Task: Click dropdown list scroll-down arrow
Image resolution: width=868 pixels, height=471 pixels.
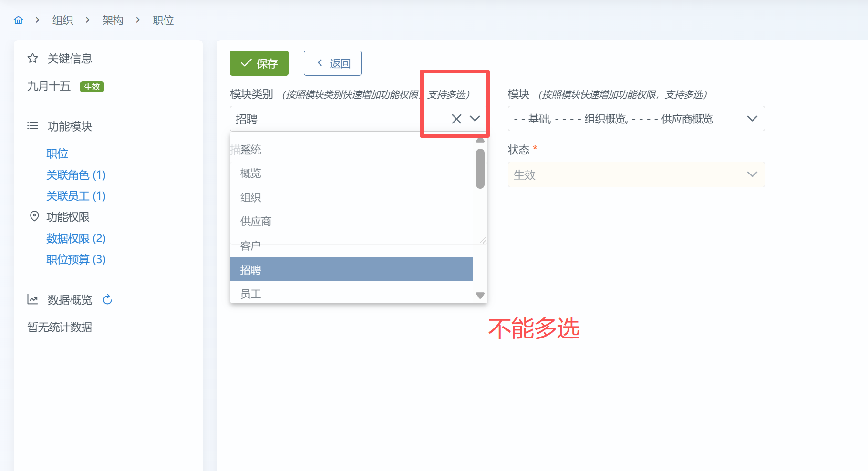Action: [480, 296]
